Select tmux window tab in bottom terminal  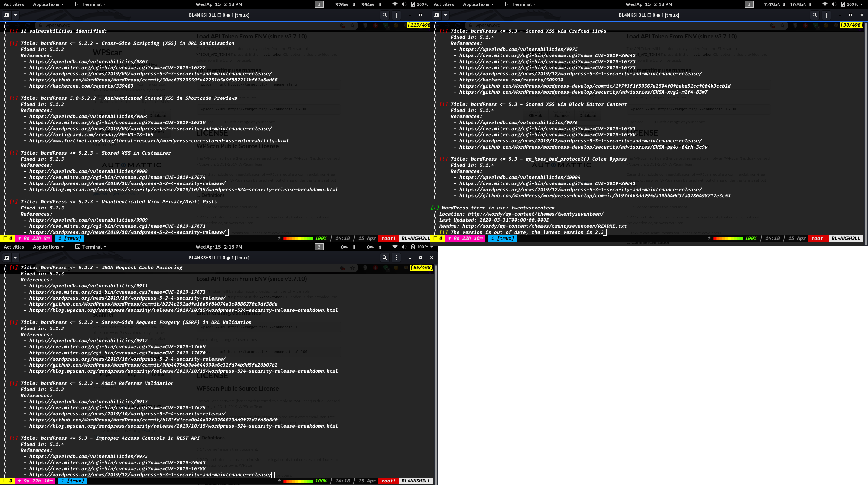click(72, 481)
